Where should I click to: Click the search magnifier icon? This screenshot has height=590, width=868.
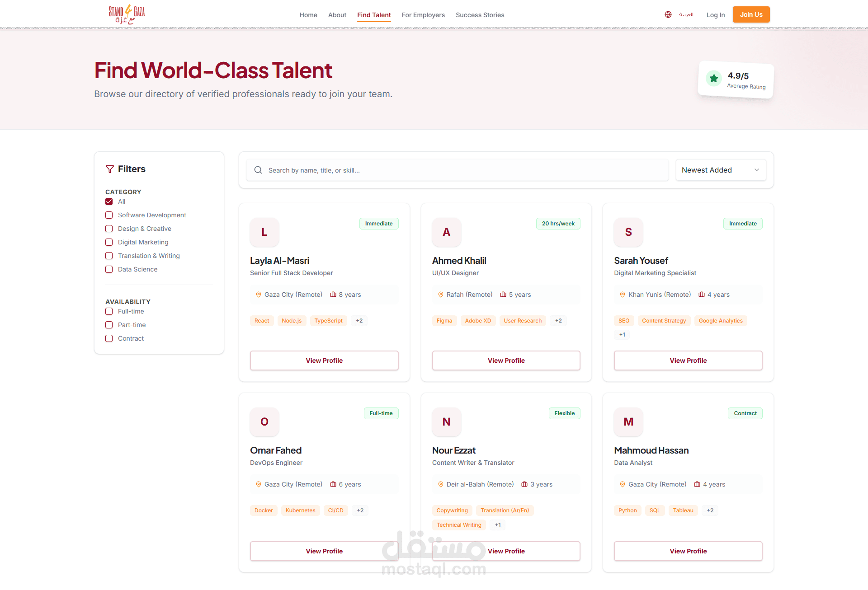point(258,170)
